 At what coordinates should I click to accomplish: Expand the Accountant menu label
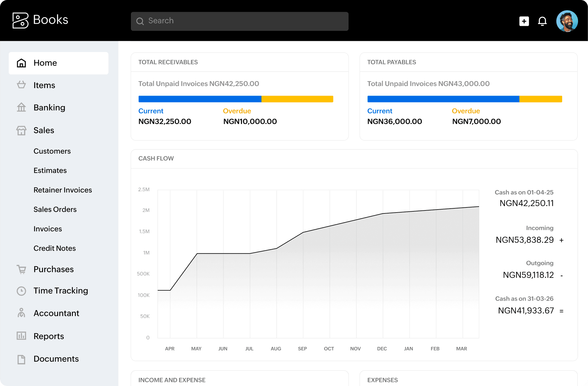(x=56, y=313)
